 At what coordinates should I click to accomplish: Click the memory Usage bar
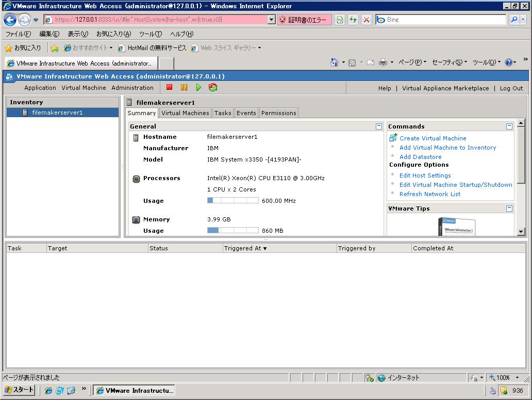click(233, 230)
